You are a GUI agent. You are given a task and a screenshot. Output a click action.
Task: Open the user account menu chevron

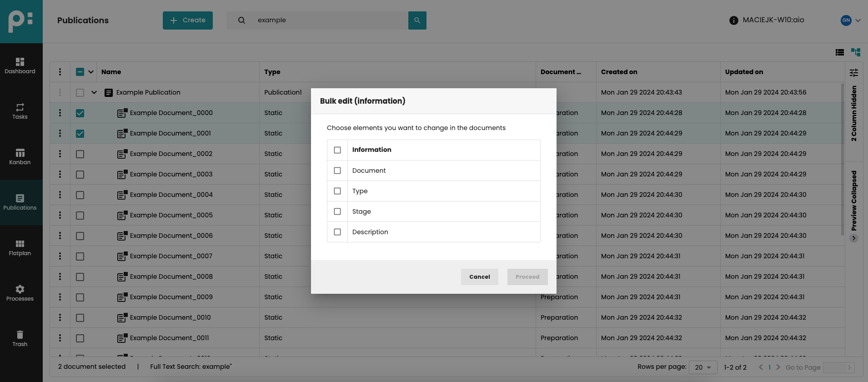coord(858,20)
